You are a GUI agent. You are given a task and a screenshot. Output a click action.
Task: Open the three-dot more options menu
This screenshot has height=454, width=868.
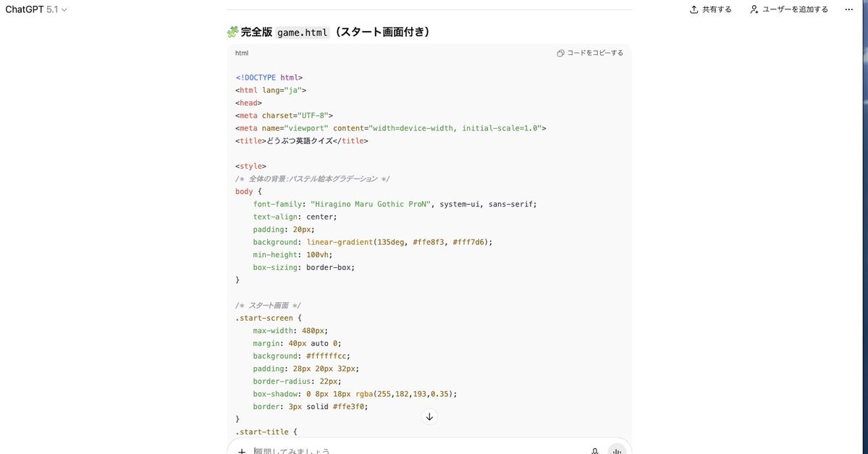click(x=848, y=9)
